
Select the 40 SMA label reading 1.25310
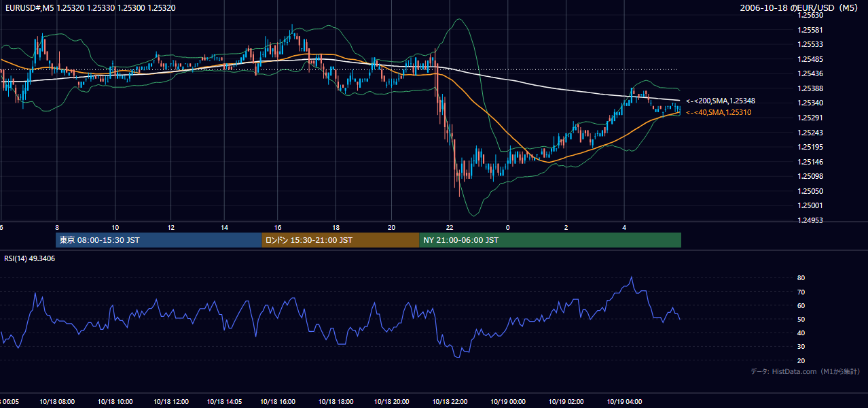tap(719, 112)
